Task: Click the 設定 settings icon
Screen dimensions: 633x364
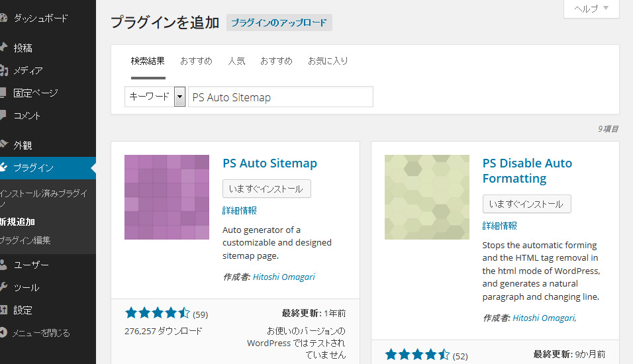Action: pyautogui.click(x=3, y=310)
